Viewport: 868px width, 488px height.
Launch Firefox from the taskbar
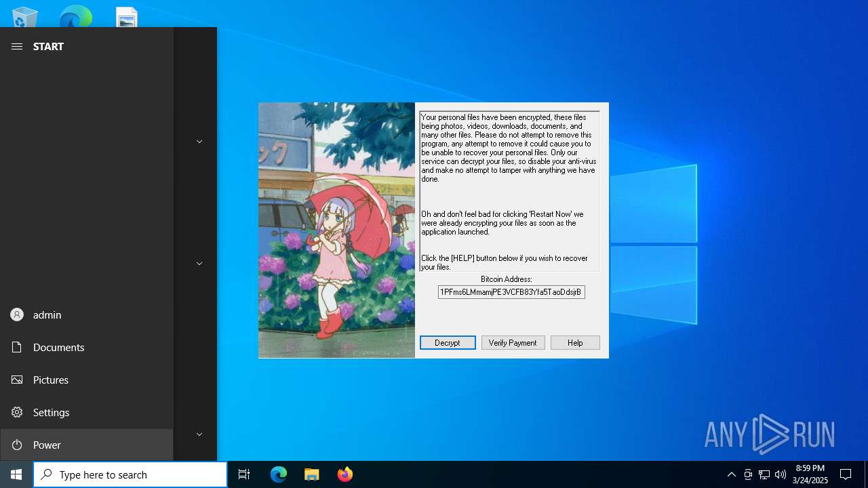point(345,474)
